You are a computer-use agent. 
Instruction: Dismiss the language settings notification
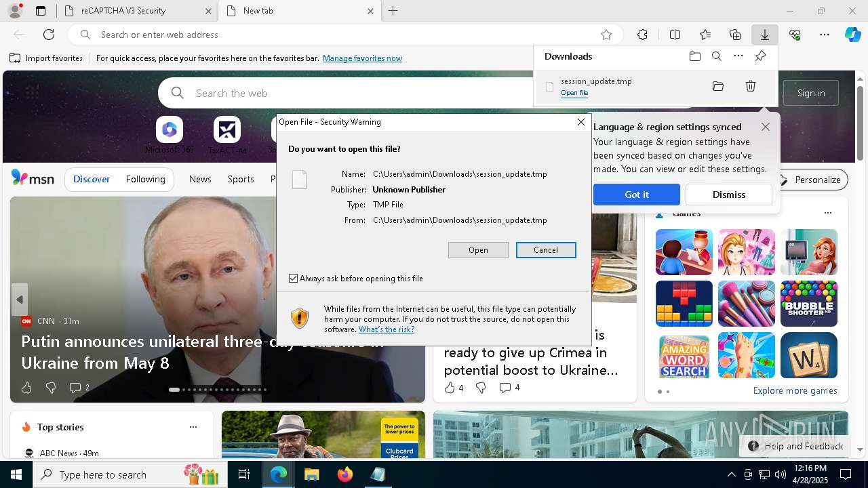729,195
